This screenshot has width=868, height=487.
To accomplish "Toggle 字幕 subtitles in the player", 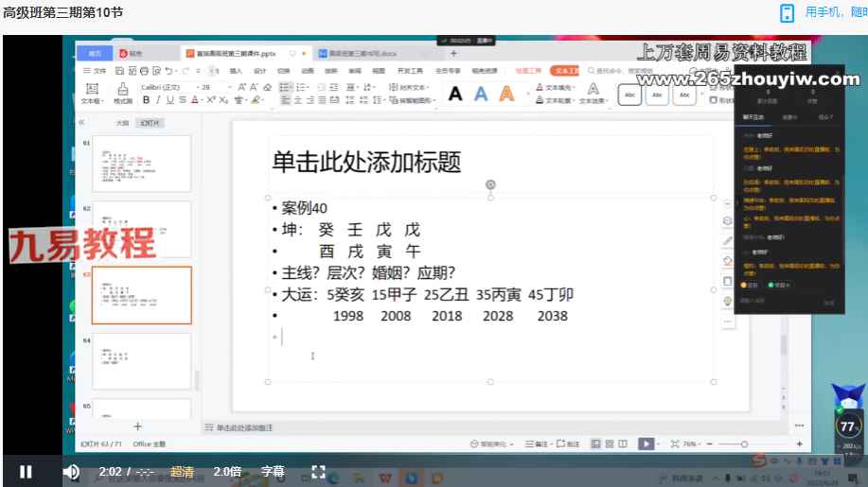I will 273,471.
